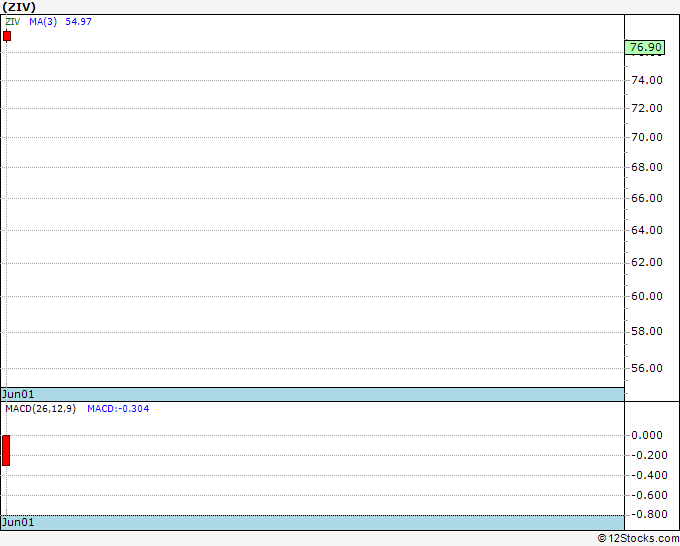The height and width of the screenshot is (546, 680).
Task: Click the red ZIV candlestick bar
Action: 7,36
